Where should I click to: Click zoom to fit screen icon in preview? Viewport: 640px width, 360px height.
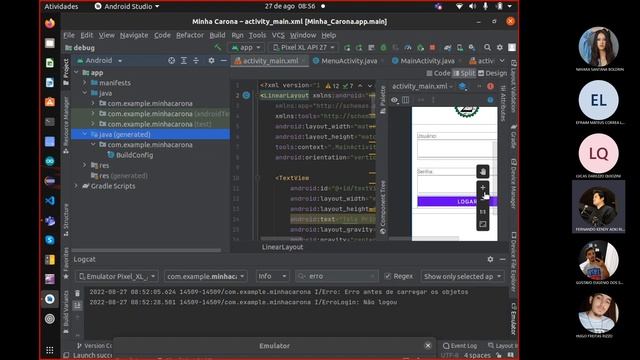(482, 224)
